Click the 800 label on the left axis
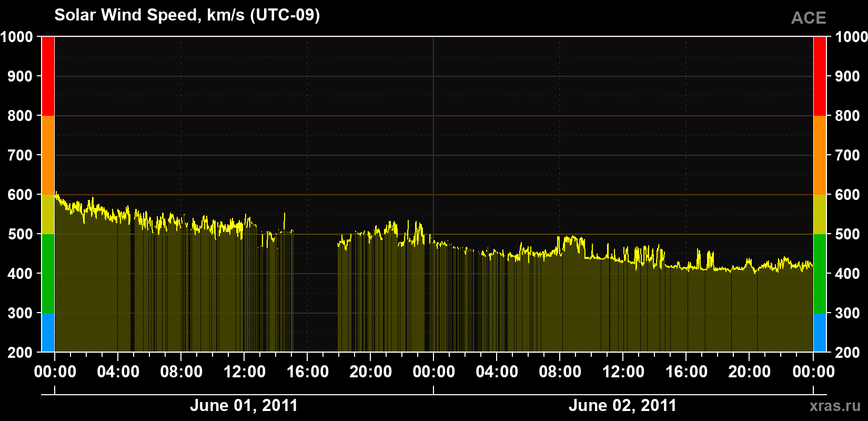The width and height of the screenshot is (868, 421). (21, 116)
